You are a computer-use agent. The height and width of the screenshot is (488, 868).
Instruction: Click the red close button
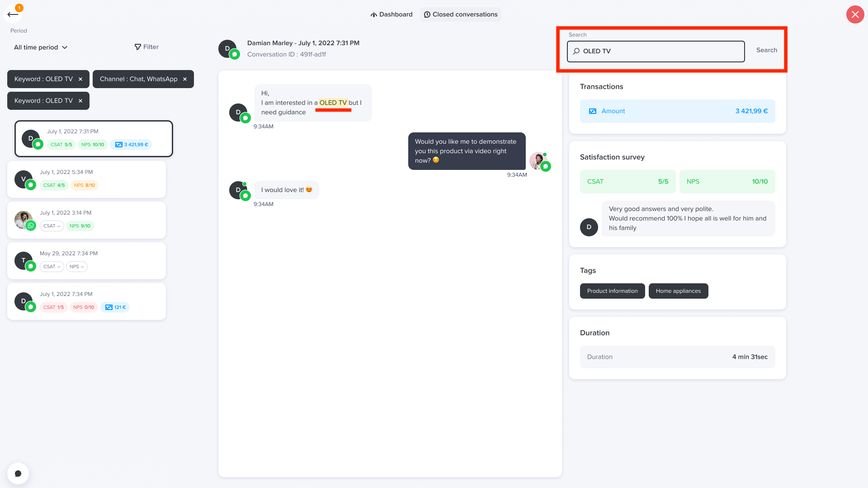(x=855, y=14)
